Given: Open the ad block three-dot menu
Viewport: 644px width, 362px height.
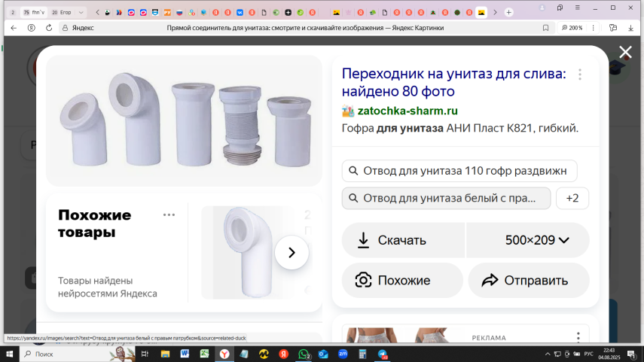Looking at the screenshot, I should click(578, 337).
